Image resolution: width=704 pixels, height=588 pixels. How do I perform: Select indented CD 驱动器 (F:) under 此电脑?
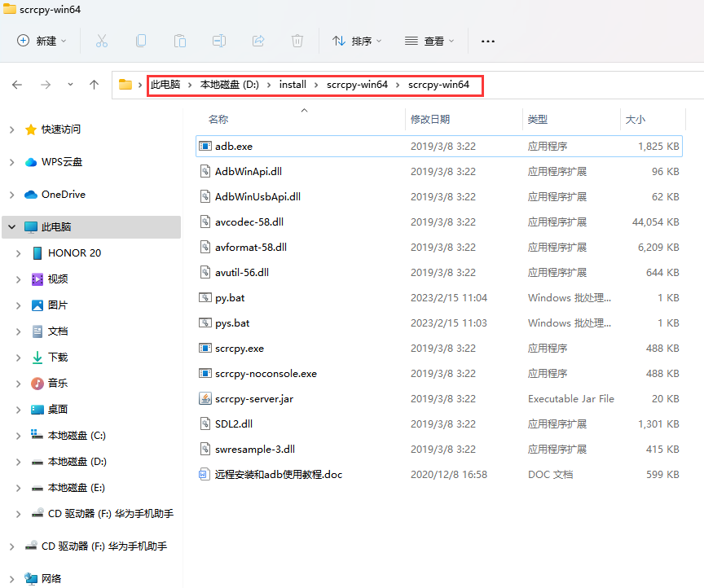pyautogui.click(x=111, y=514)
